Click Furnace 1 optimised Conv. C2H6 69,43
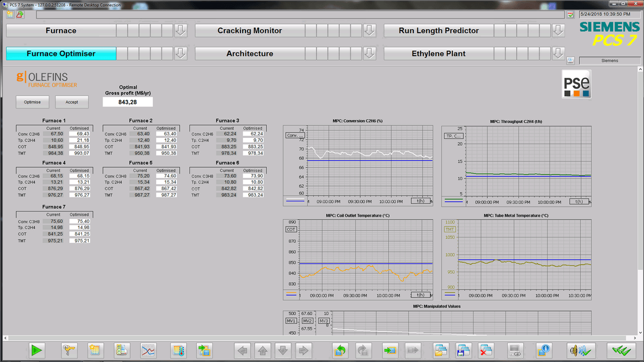644x362 pixels. [79, 134]
